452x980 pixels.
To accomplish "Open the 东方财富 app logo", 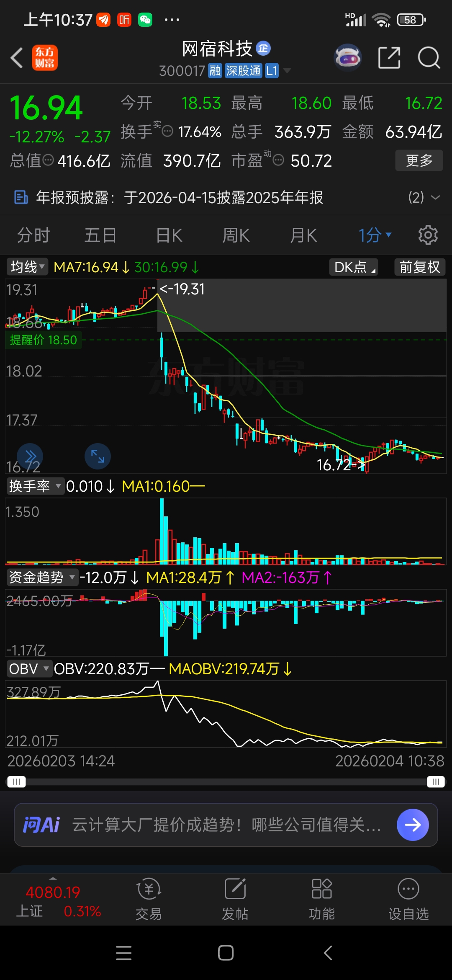I will coord(45,57).
